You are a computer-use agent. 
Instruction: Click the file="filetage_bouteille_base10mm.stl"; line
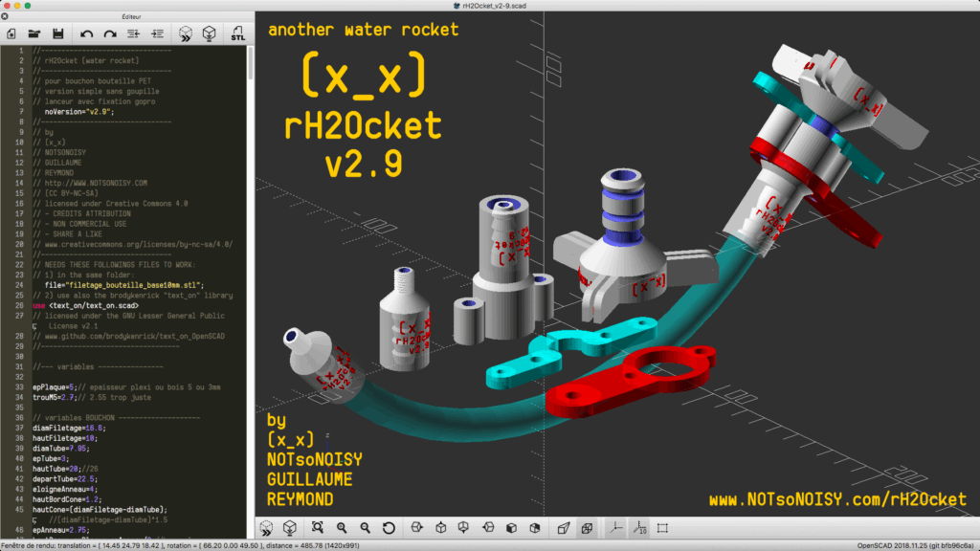[x=124, y=285]
